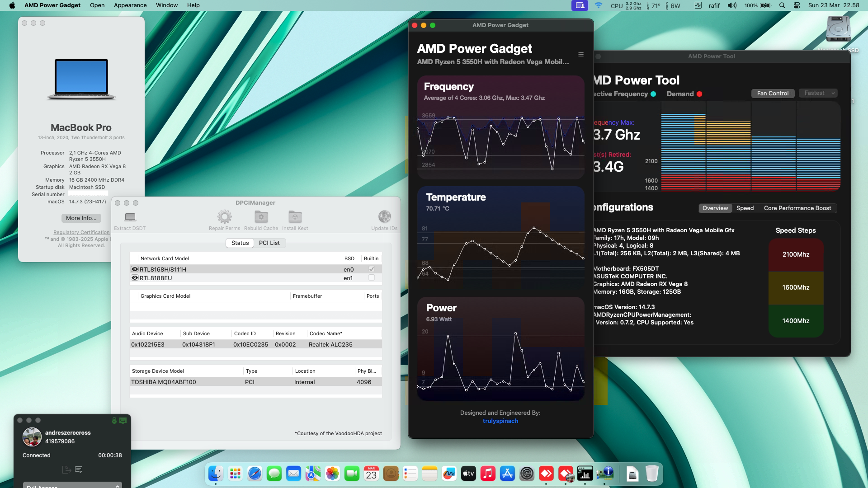Open the Fastest dropdown in AMD Power Tool
This screenshot has width=868, height=488.
817,93
